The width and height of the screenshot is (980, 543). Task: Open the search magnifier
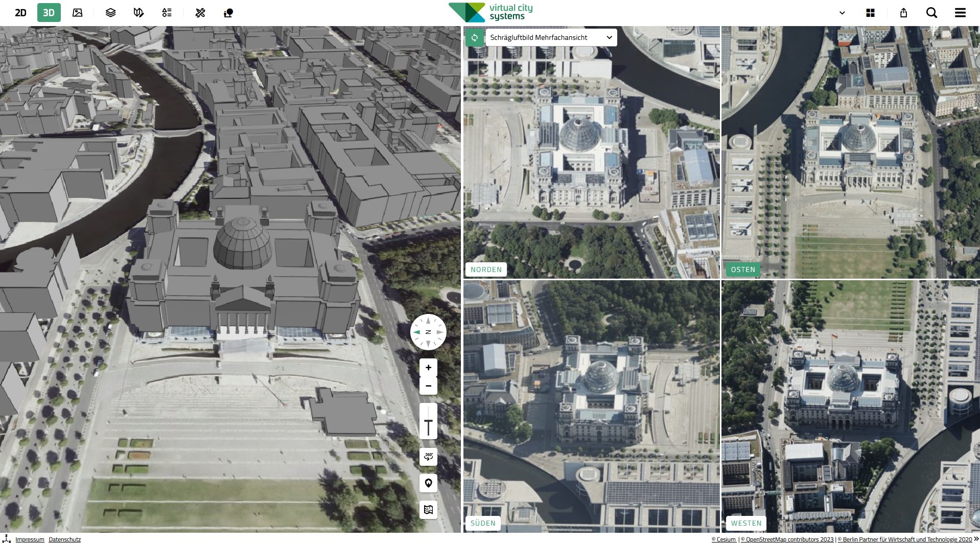[931, 12]
